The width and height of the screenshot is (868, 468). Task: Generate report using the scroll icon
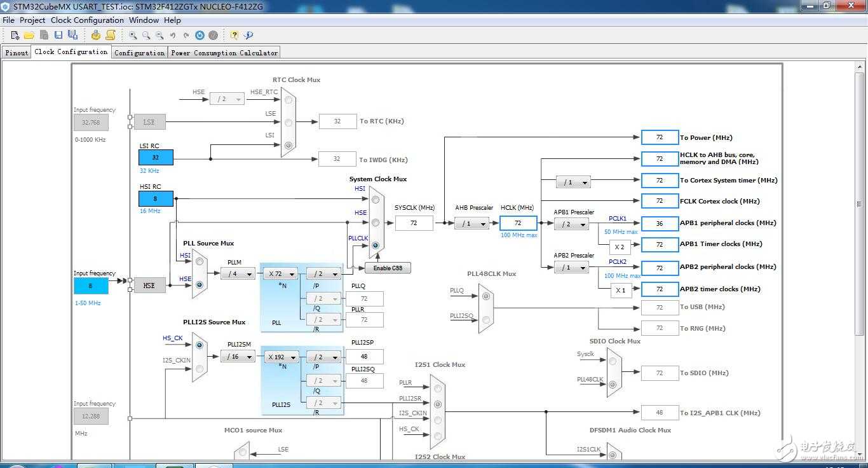click(110, 36)
